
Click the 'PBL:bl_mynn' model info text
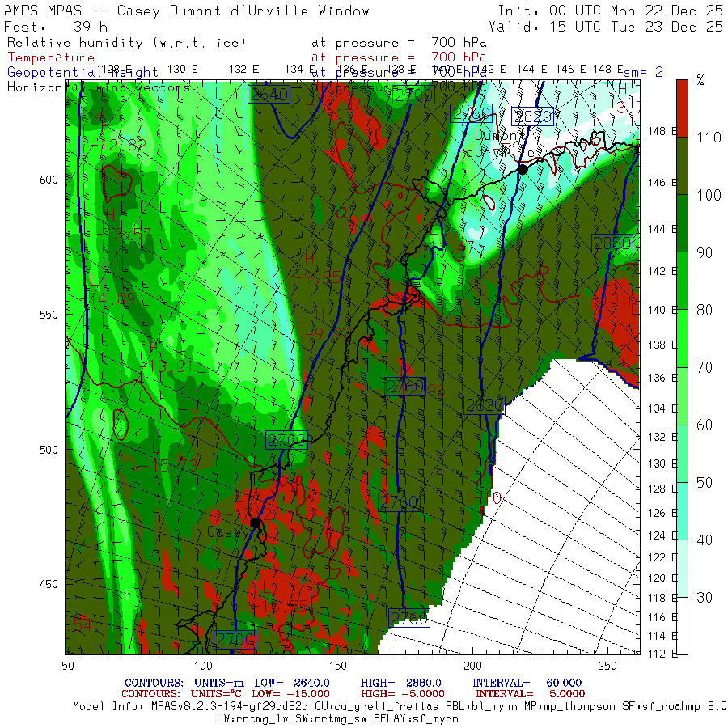[x=480, y=707]
